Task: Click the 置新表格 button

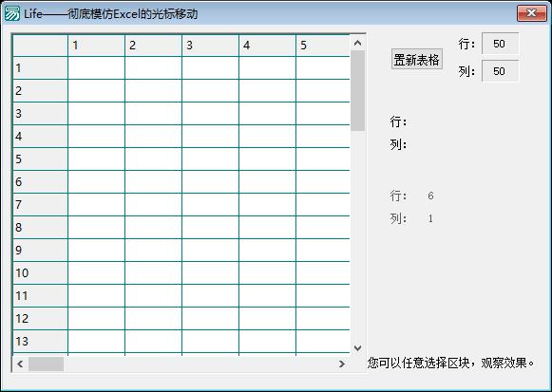Action: pyautogui.click(x=417, y=59)
